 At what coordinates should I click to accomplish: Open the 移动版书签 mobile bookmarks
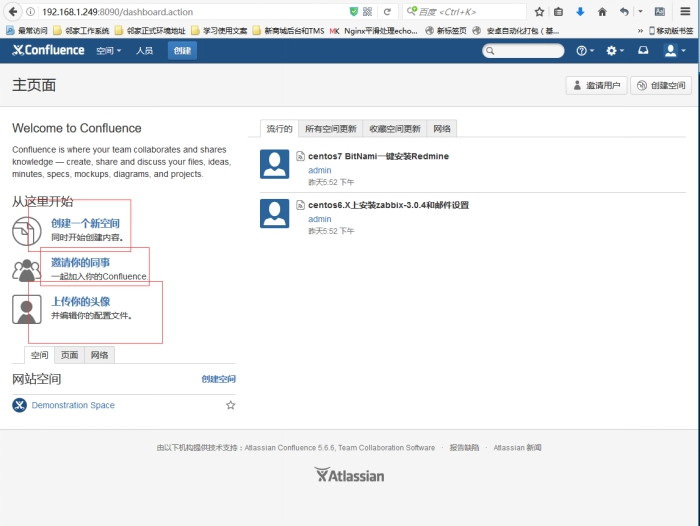click(x=671, y=30)
